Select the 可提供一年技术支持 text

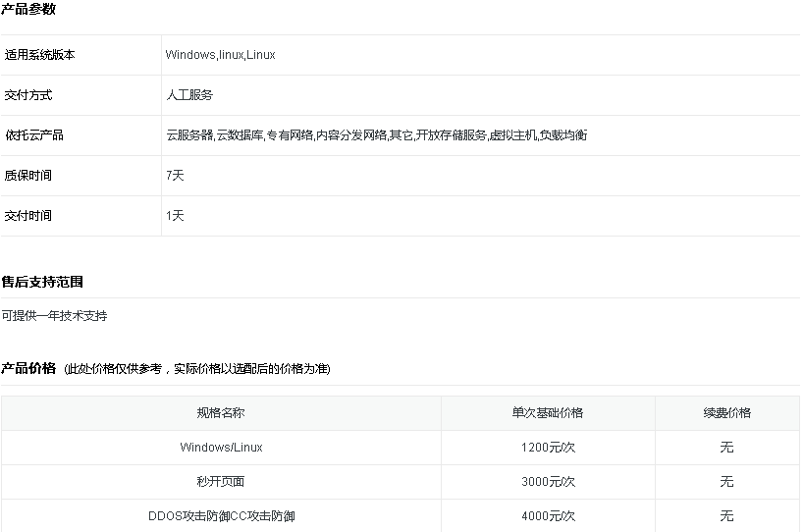pyautogui.click(x=55, y=316)
